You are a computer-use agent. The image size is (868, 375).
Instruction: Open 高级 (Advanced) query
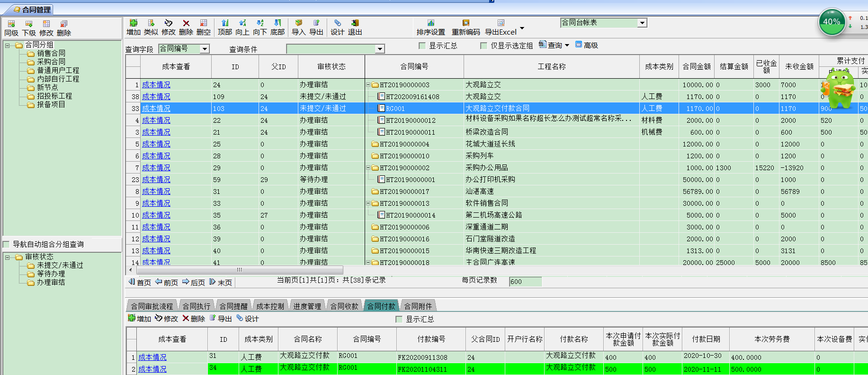point(586,45)
